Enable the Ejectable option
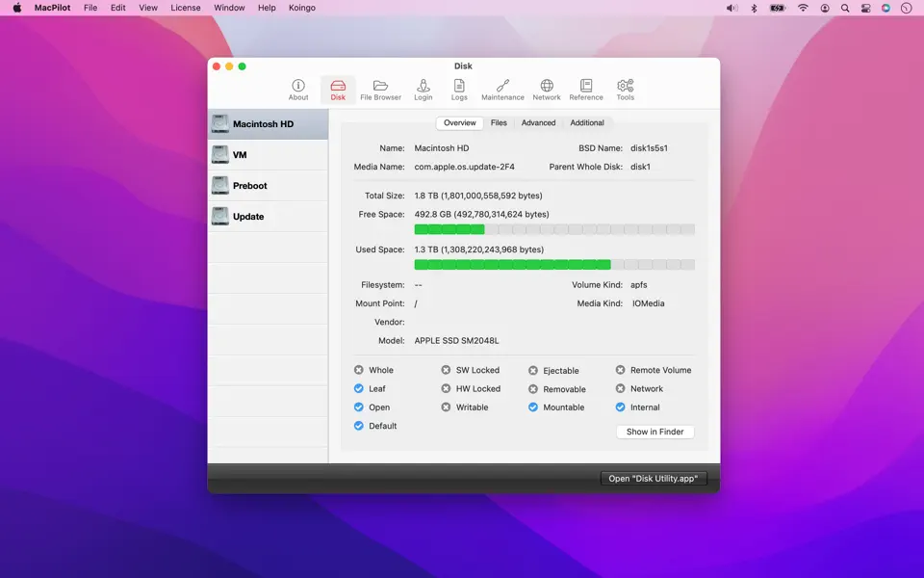This screenshot has width=924, height=578. (534, 370)
